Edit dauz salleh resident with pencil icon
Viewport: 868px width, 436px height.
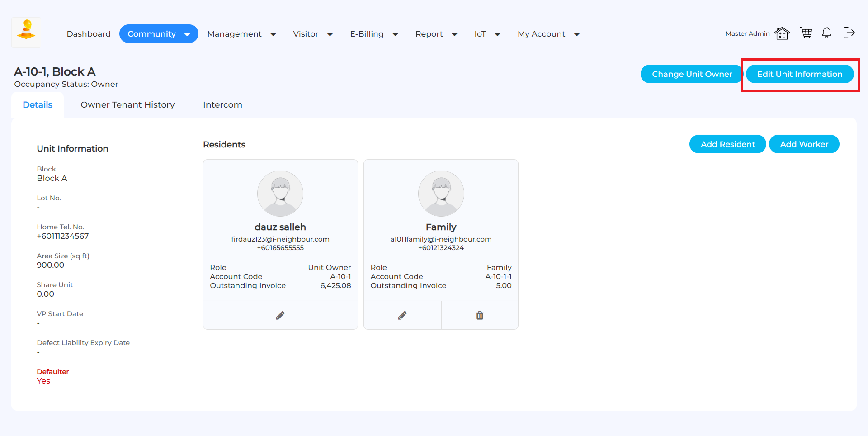coord(280,315)
